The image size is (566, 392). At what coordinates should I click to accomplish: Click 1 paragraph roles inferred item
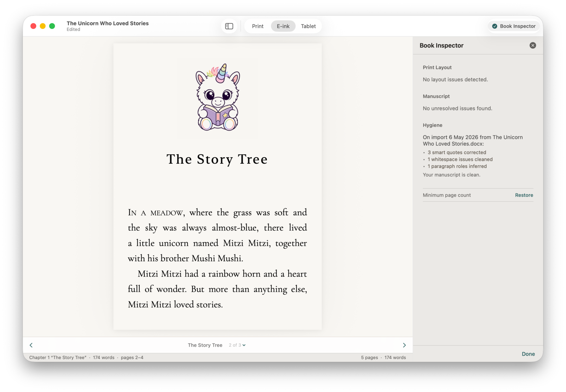[x=457, y=166]
